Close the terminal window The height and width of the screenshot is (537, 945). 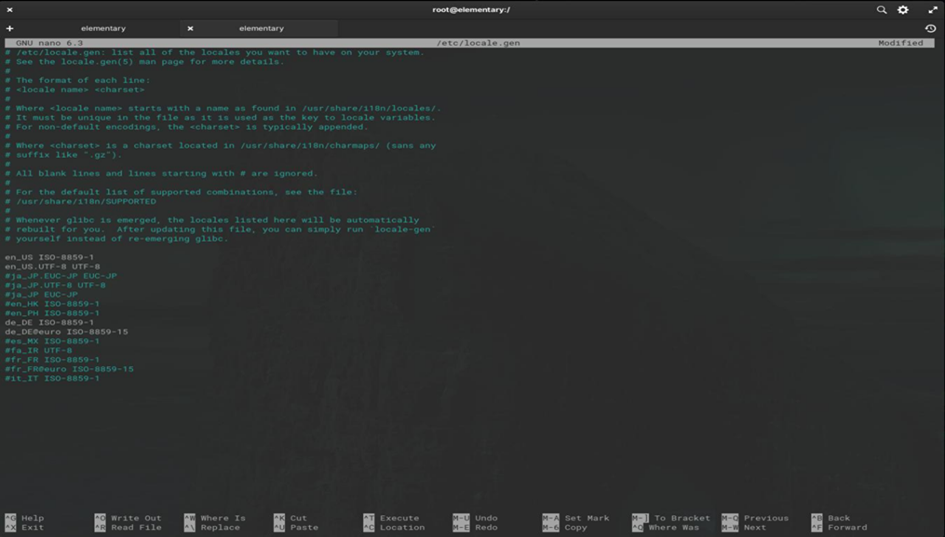(x=10, y=9)
